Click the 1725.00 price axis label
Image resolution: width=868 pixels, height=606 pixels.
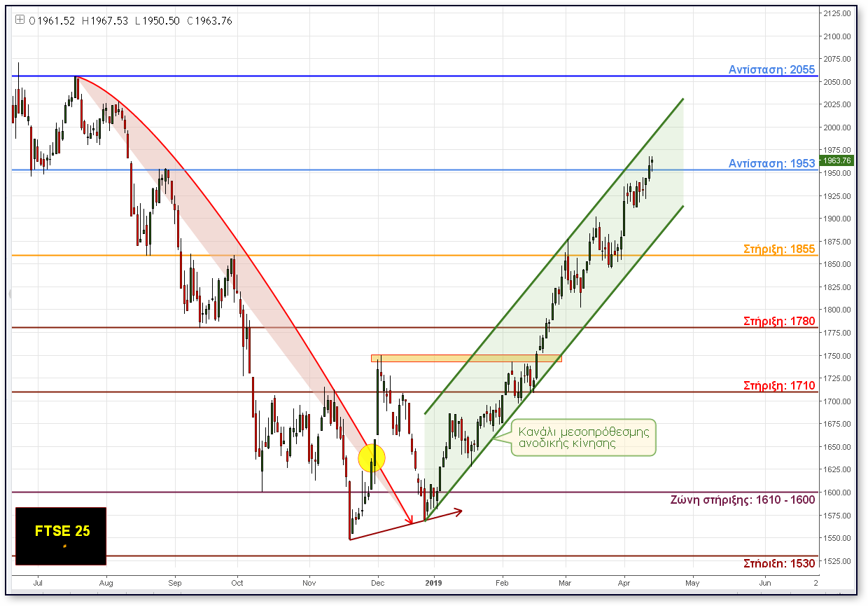pos(837,378)
